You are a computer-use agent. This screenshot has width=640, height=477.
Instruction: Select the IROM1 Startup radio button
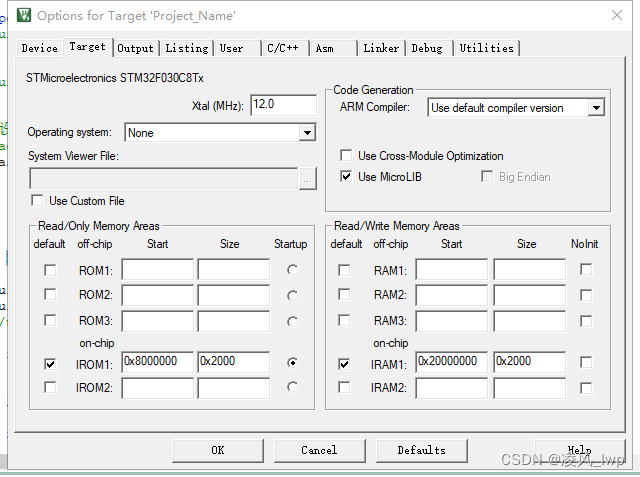coord(292,362)
